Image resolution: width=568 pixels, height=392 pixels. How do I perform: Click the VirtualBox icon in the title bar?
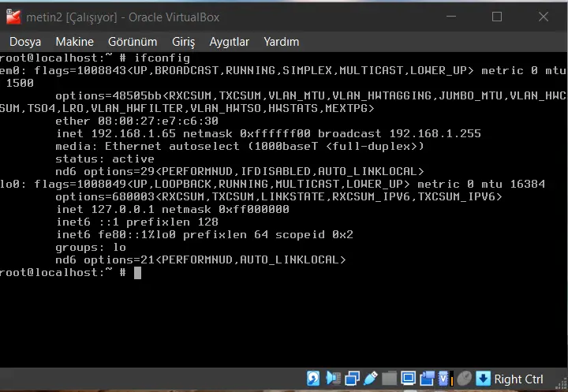click(x=13, y=16)
